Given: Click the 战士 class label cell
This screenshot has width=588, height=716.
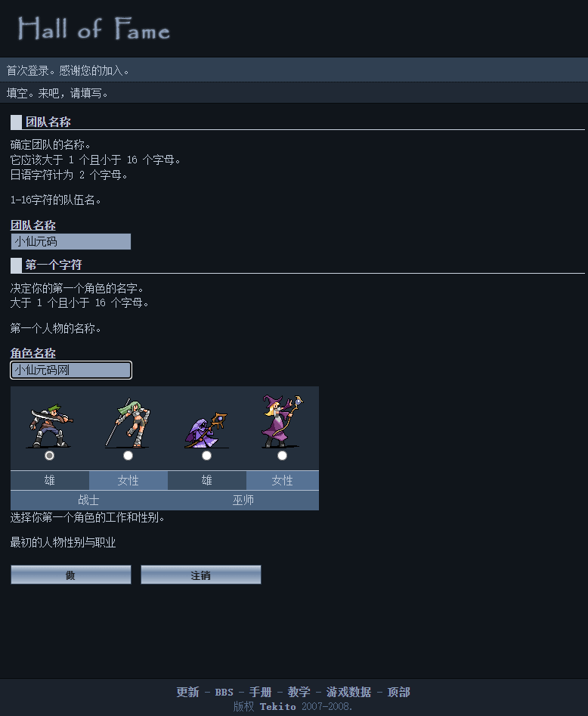Looking at the screenshot, I should pyautogui.click(x=89, y=501).
